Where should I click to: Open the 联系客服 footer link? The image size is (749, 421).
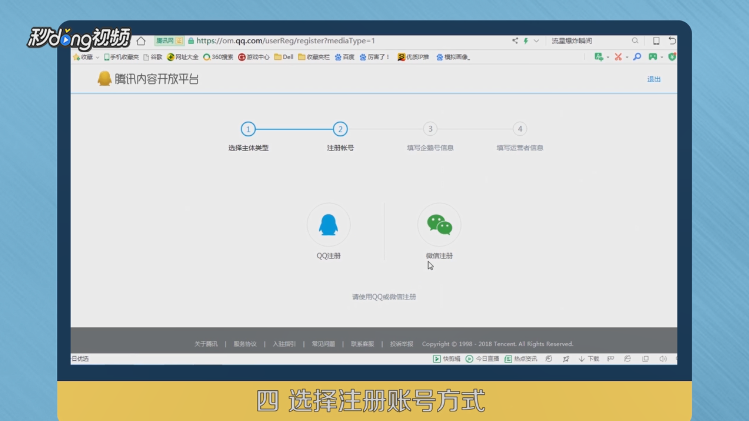[x=363, y=344]
